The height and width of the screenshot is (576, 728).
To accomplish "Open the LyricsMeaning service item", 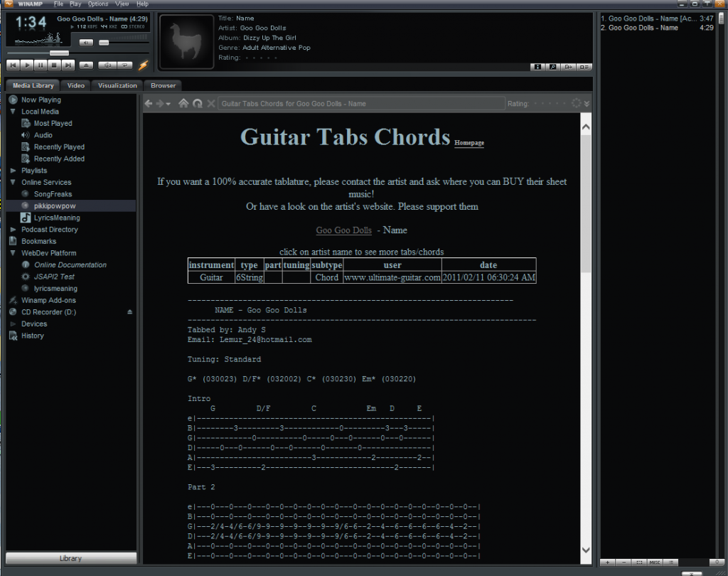I will click(57, 218).
